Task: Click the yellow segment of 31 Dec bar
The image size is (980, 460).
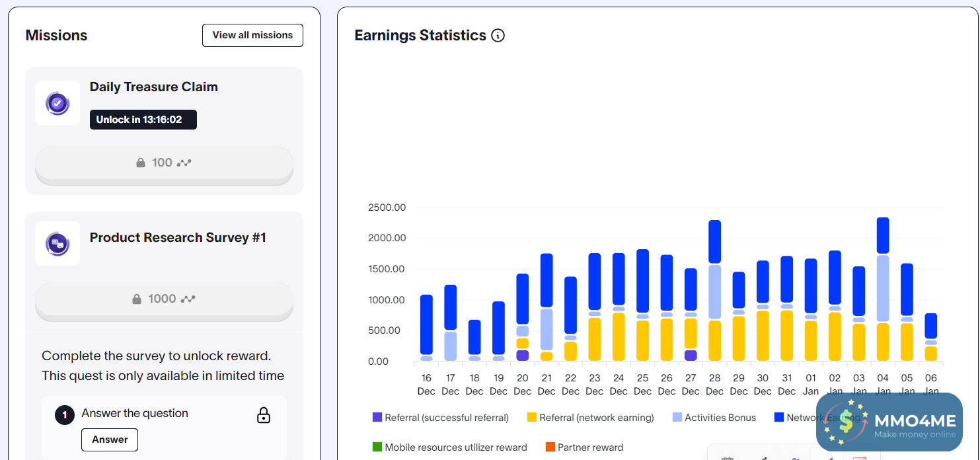Action: 786,335
